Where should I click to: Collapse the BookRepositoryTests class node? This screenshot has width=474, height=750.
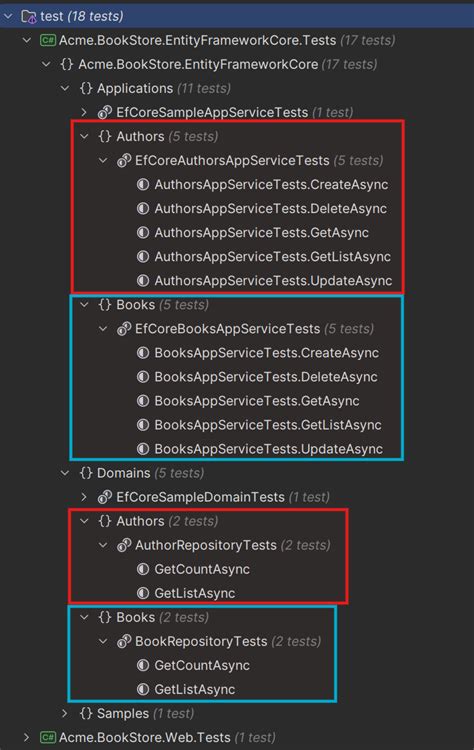tap(103, 641)
